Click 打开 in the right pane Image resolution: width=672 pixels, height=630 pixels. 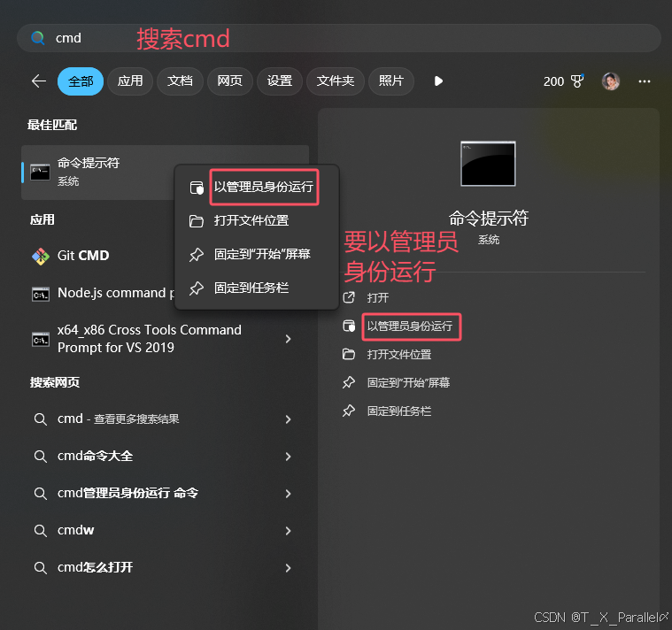(377, 297)
